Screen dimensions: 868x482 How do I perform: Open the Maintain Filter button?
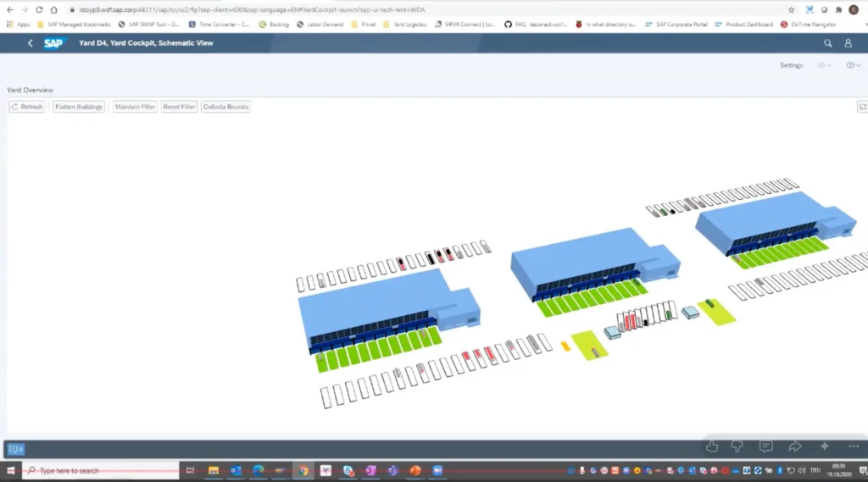[x=135, y=107]
